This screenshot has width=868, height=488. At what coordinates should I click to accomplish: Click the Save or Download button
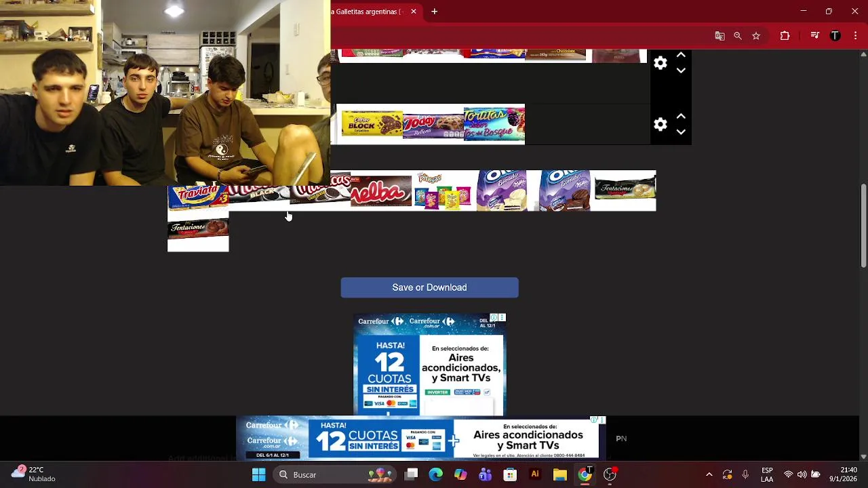tap(429, 287)
